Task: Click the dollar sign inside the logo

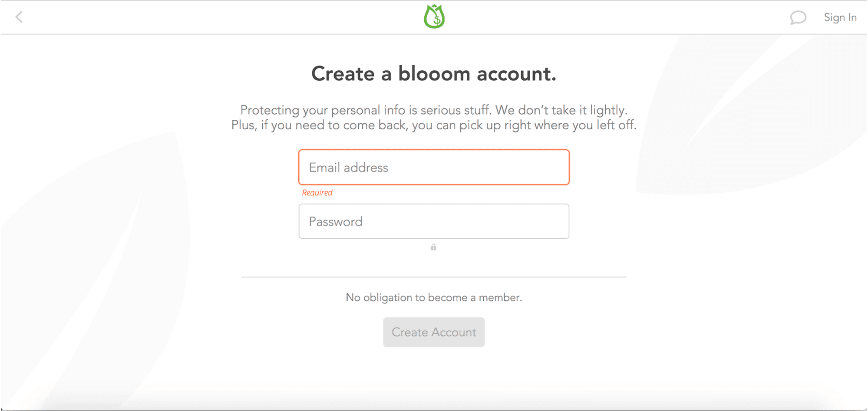Action: tap(436, 19)
